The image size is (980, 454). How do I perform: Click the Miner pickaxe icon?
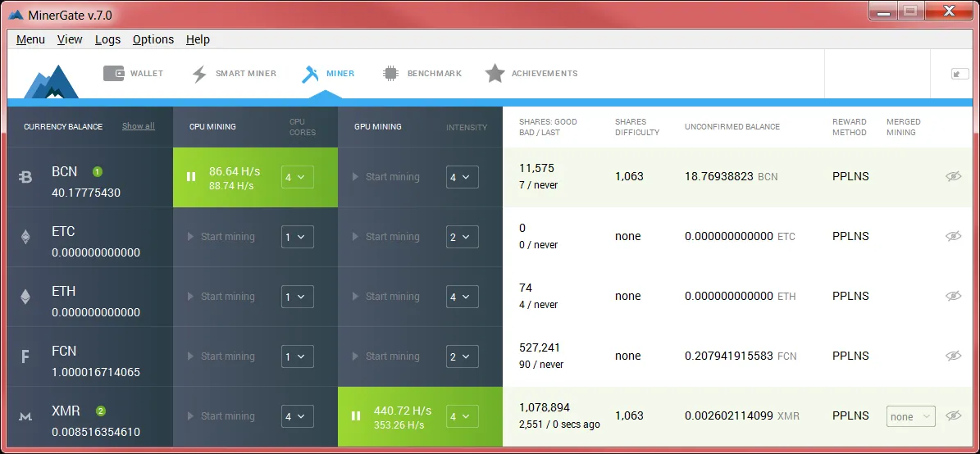tap(310, 74)
